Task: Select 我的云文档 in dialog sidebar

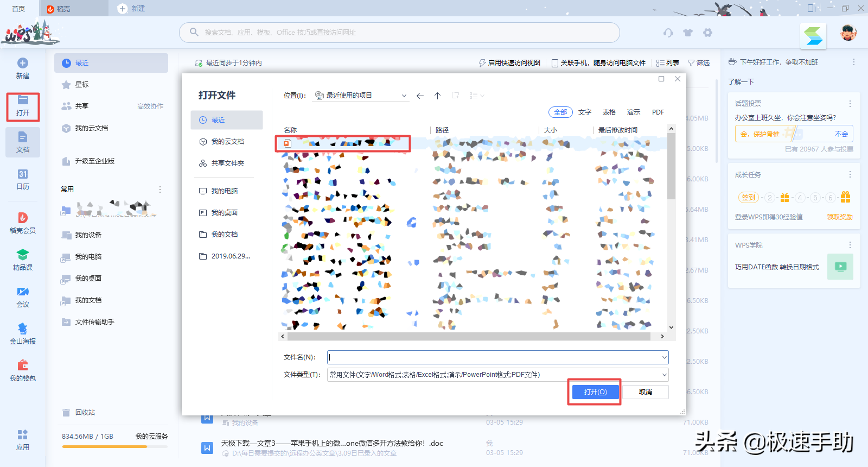Action: coord(227,142)
